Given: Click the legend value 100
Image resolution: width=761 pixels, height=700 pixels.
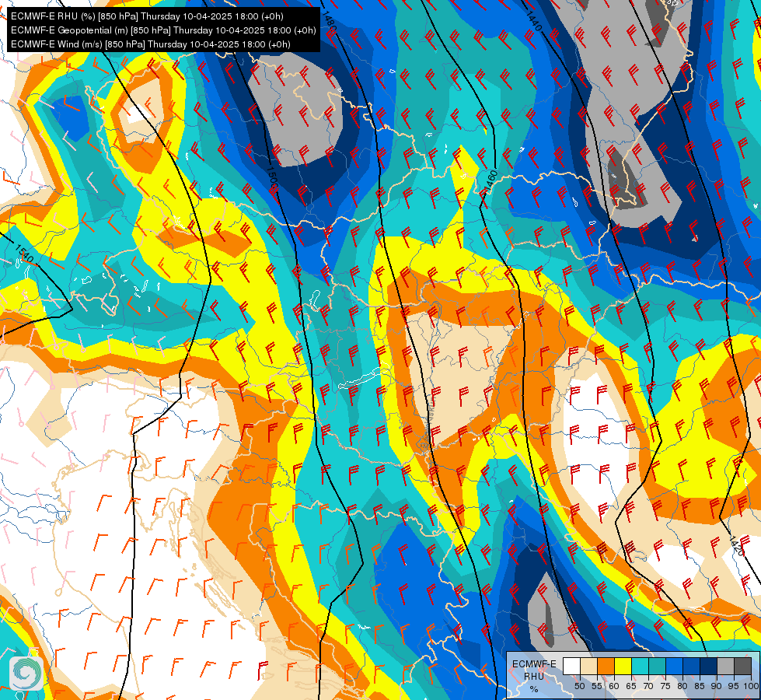Looking at the screenshot, I should (x=751, y=686).
